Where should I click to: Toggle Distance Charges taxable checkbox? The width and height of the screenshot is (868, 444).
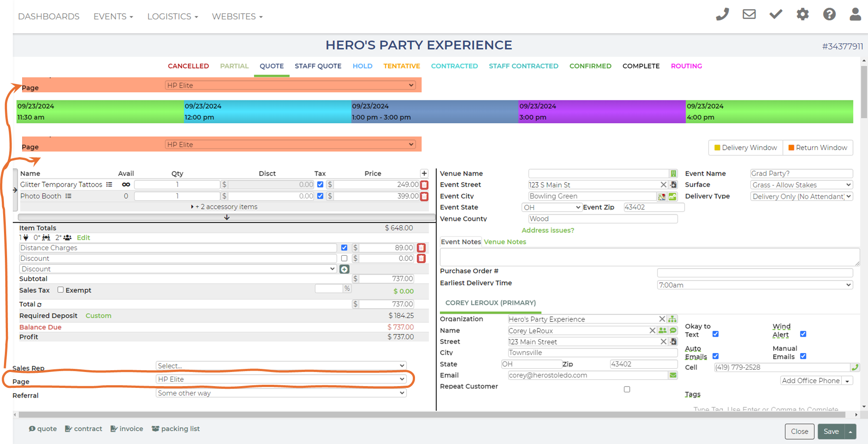click(344, 248)
